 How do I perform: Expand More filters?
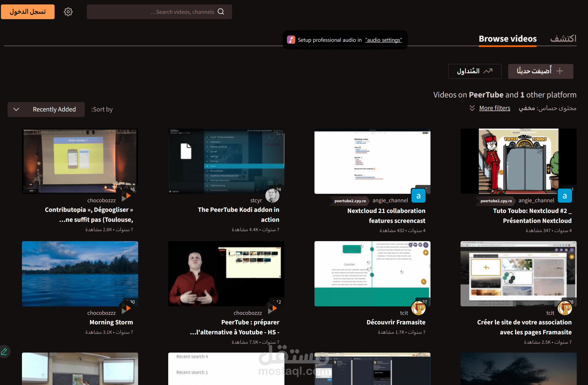[495, 108]
